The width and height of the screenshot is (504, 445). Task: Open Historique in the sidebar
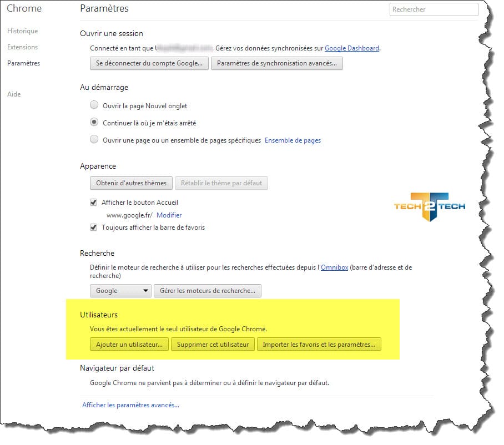tap(22, 31)
